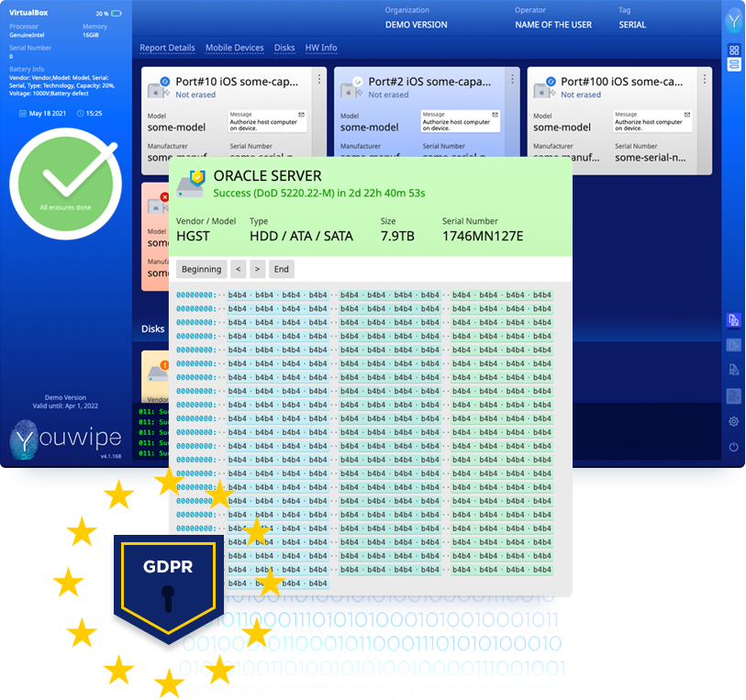Click red error badge on the orange card

(164, 197)
